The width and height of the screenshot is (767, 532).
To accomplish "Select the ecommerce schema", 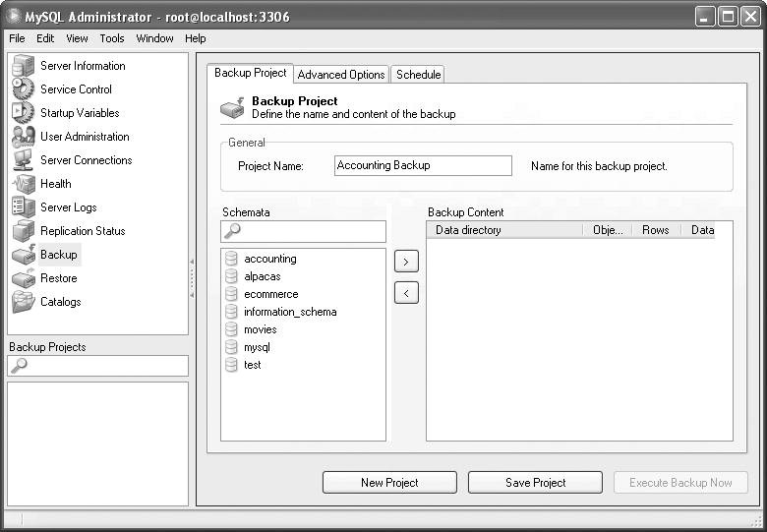I will coord(271,294).
